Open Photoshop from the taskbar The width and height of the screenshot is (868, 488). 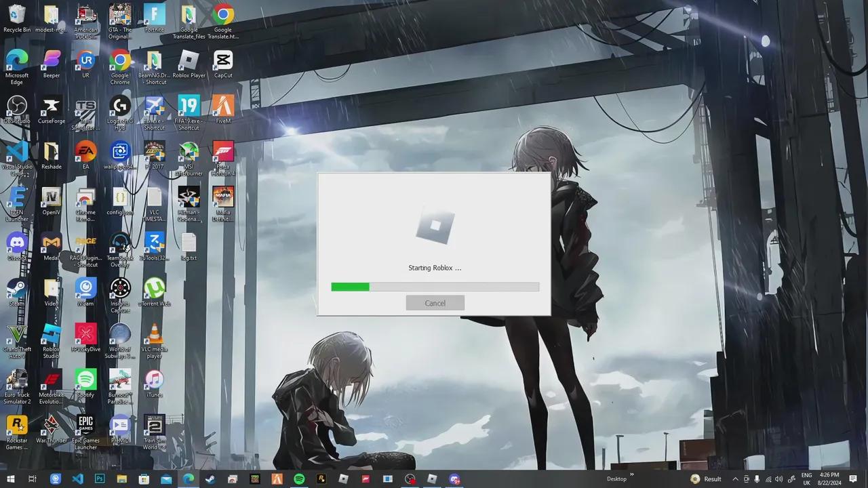(100, 479)
